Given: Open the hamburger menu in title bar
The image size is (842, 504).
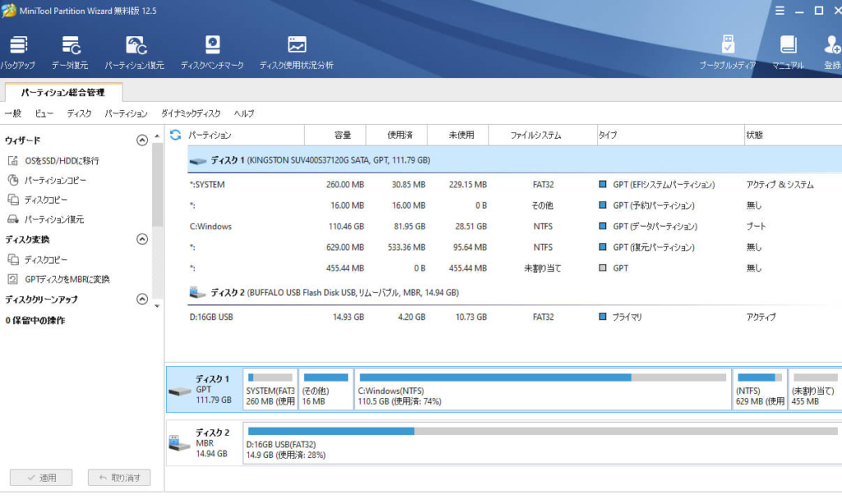Looking at the screenshot, I should coord(780,11).
